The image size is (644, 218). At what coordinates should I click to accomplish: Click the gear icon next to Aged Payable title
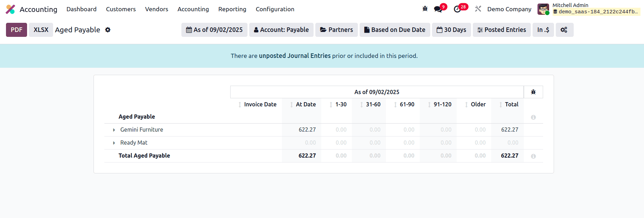point(108,30)
